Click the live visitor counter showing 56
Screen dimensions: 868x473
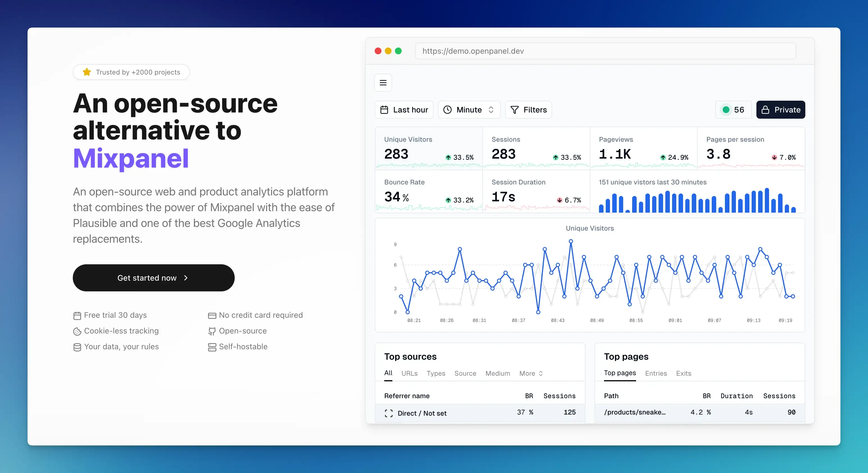[733, 110]
